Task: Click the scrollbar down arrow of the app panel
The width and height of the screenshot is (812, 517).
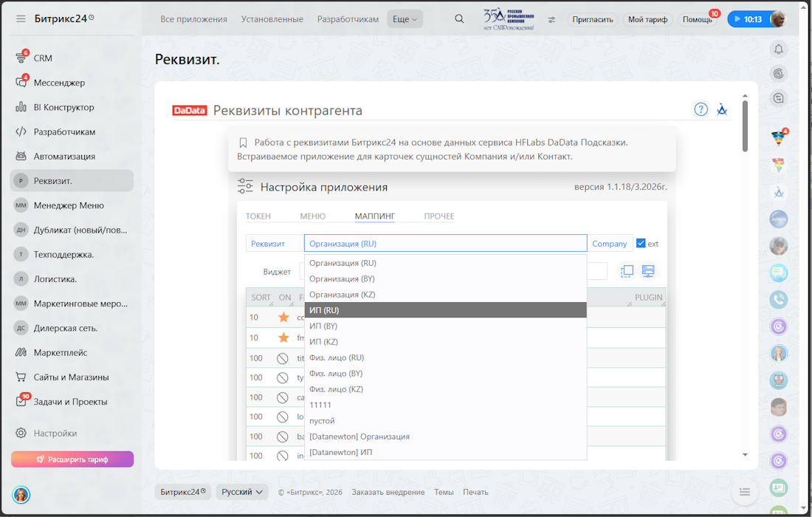Action: point(745,454)
